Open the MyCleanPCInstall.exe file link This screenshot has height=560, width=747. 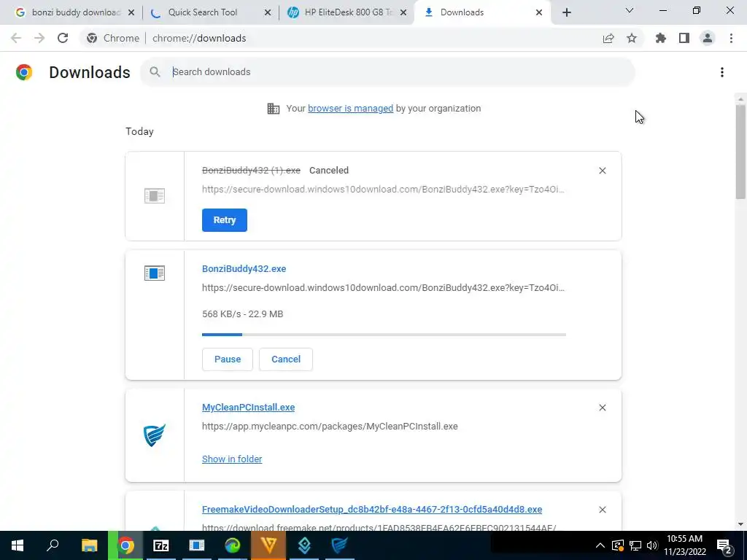coord(248,407)
